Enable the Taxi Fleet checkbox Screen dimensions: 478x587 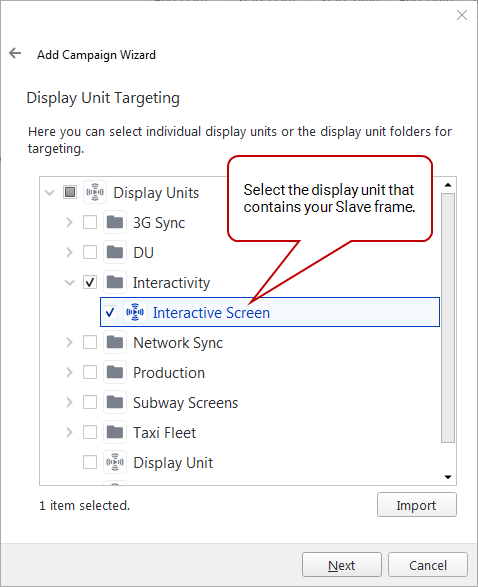coord(90,432)
